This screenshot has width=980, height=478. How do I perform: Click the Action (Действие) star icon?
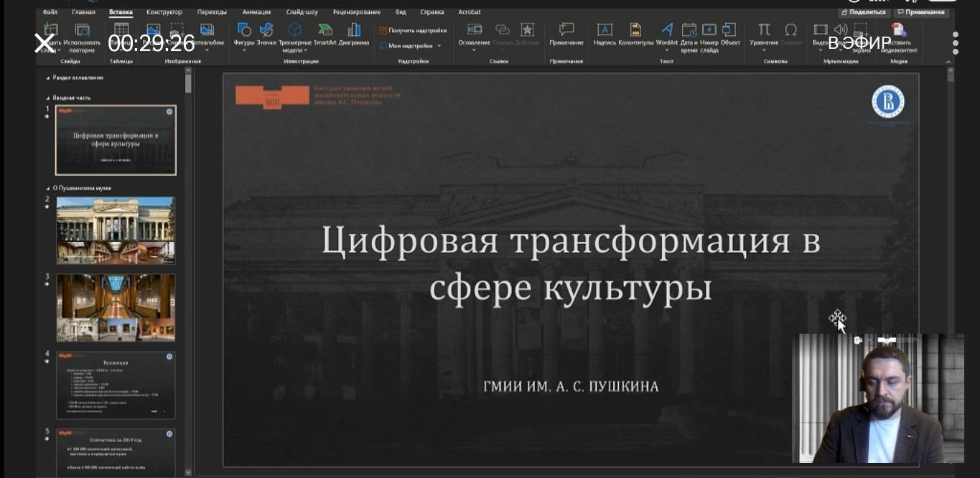[x=528, y=29]
